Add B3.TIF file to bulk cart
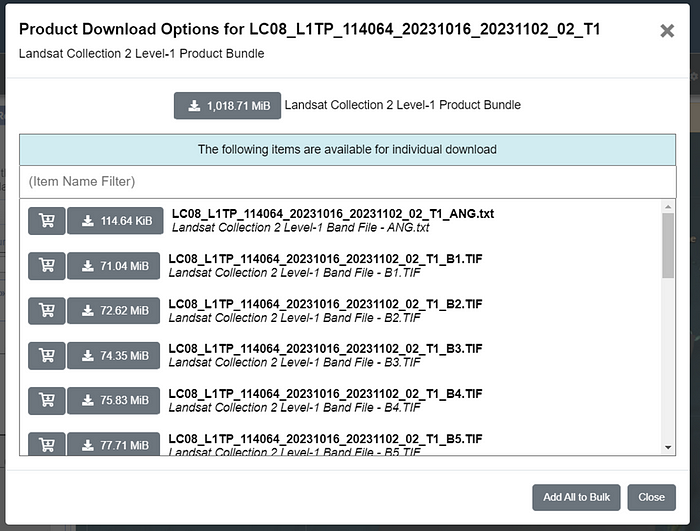Image resolution: width=700 pixels, height=531 pixels. (x=47, y=355)
